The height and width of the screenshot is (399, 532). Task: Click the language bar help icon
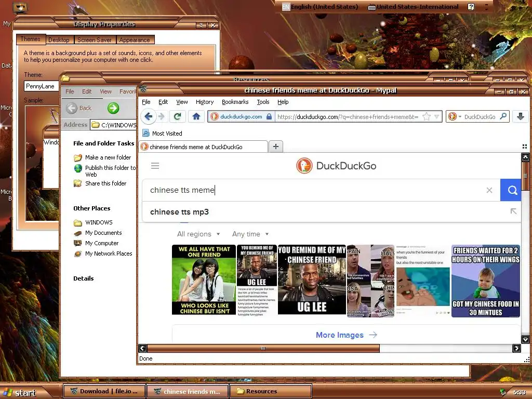click(x=471, y=7)
